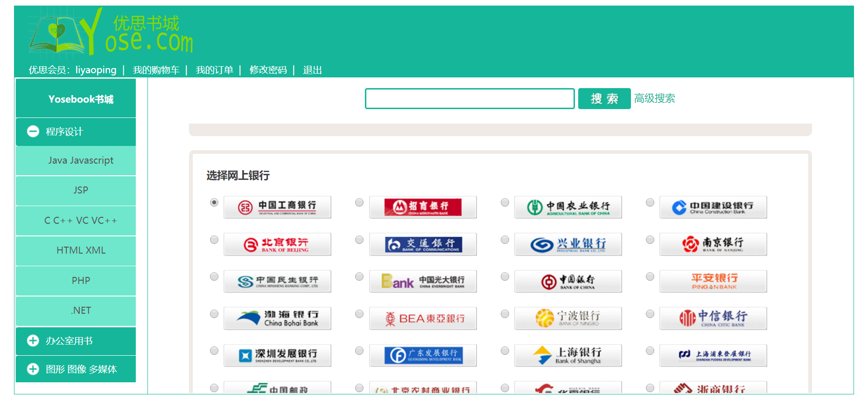Select the BEA 東亞銀行 radio button
The image size is (868, 400).
(359, 314)
